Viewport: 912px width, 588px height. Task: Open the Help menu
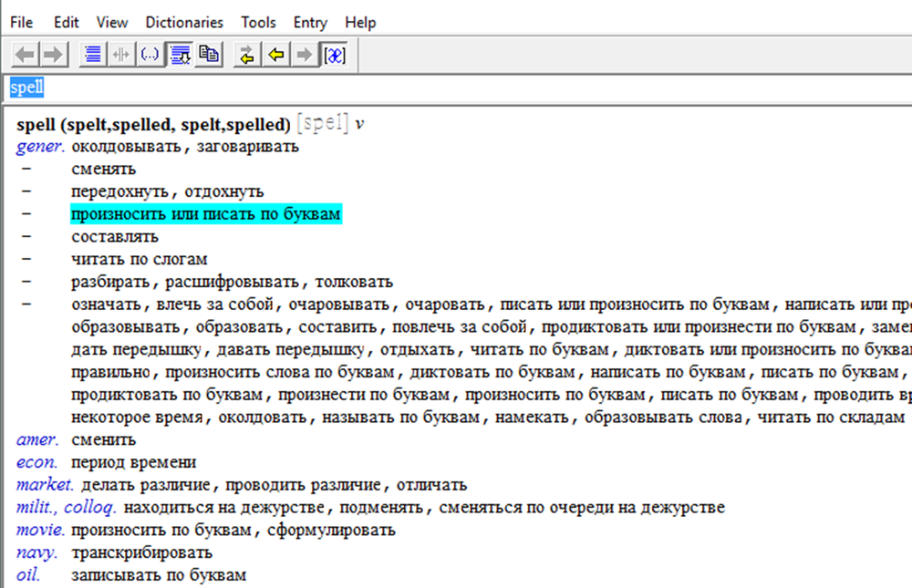[360, 22]
